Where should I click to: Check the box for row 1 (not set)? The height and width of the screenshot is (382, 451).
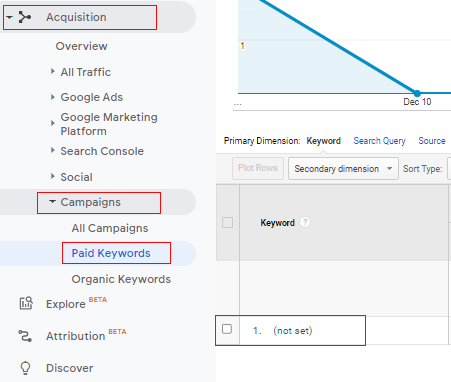[227, 329]
